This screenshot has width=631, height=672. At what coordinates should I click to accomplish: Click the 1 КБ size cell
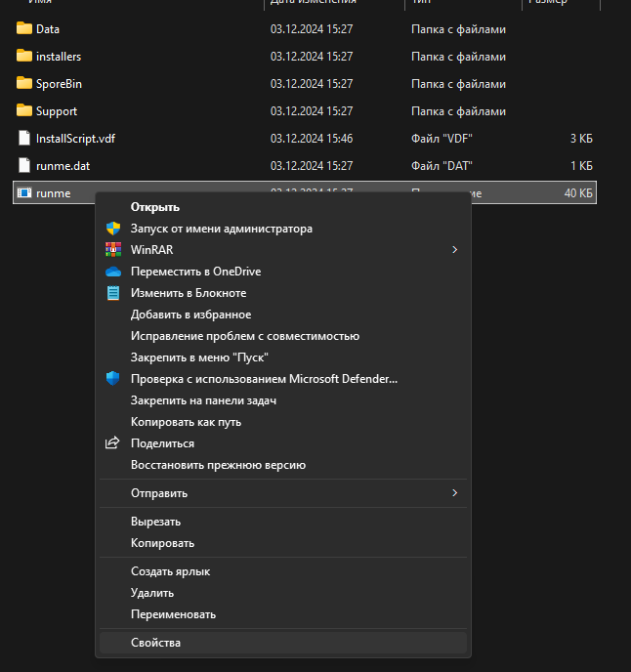pos(581,166)
